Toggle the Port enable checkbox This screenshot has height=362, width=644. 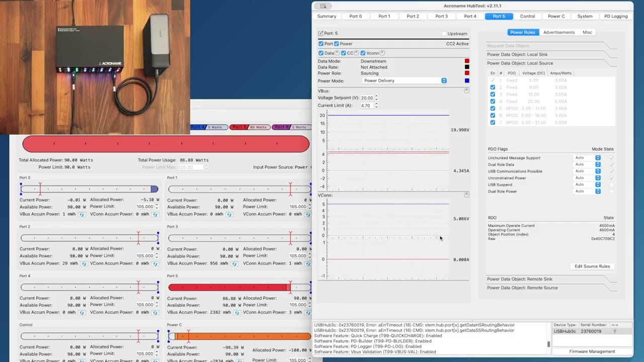[x=321, y=44]
